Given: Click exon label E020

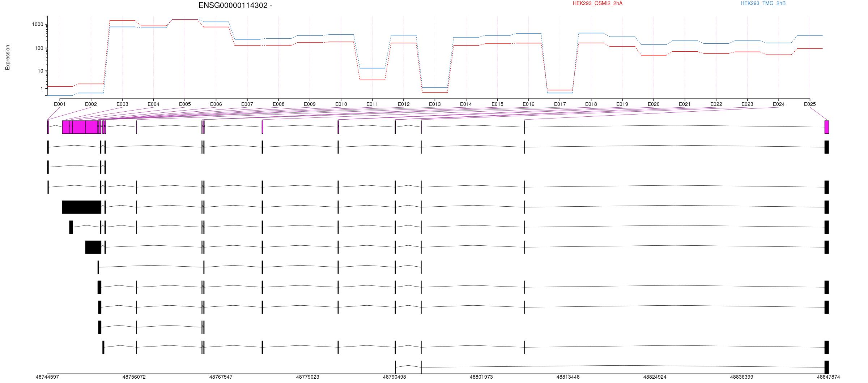Looking at the screenshot, I should 654,104.
